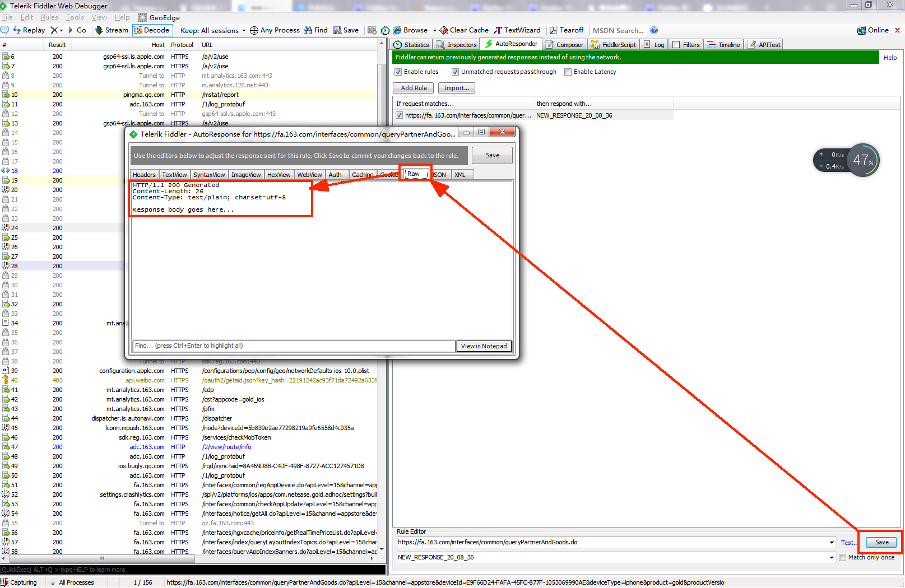
Task: Select the SyntaxView tab in dialog
Action: [x=209, y=175]
